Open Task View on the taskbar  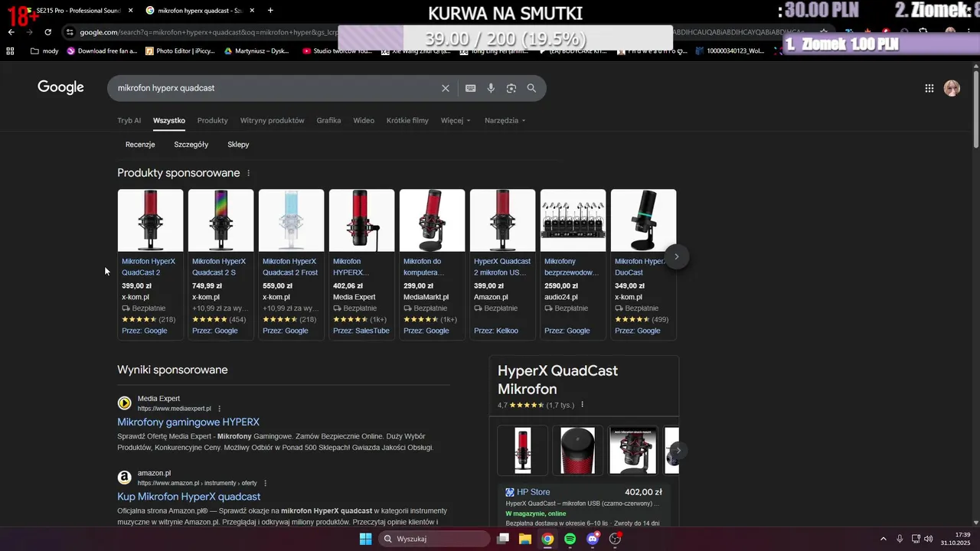(503, 539)
